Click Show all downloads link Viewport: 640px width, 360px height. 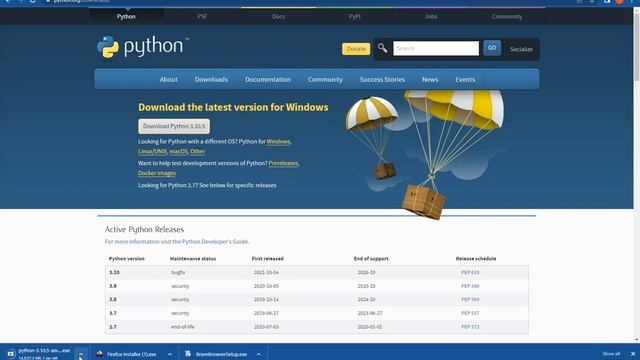(x=611, y=354)
